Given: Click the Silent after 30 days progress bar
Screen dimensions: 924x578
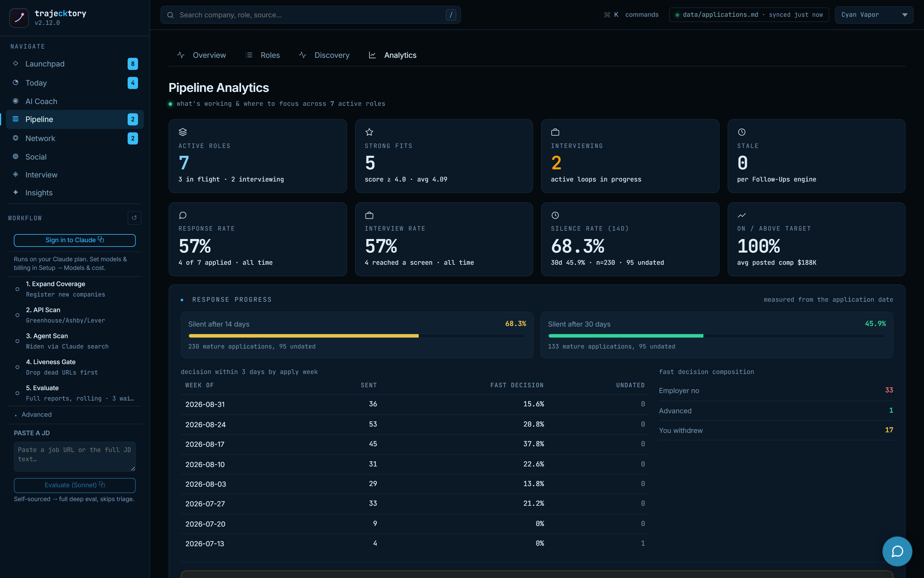Looking at the screenshot, I should (x=717, y=336).
